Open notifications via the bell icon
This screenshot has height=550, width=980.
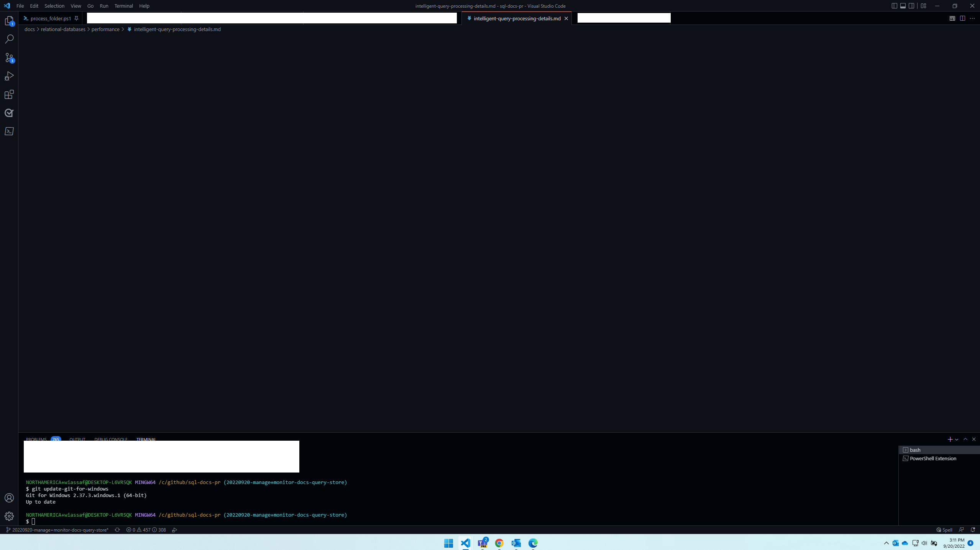pyautogui.click(x=973, y=530)
